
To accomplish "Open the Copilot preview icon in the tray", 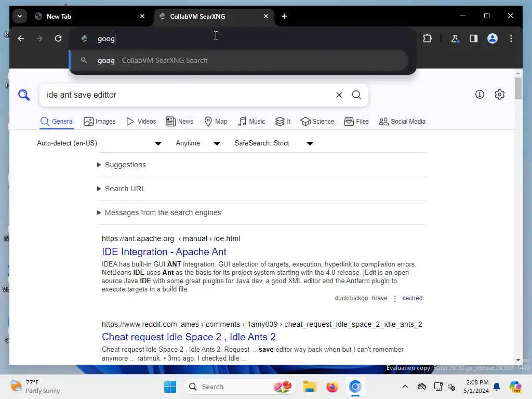I will click(515, 387).
